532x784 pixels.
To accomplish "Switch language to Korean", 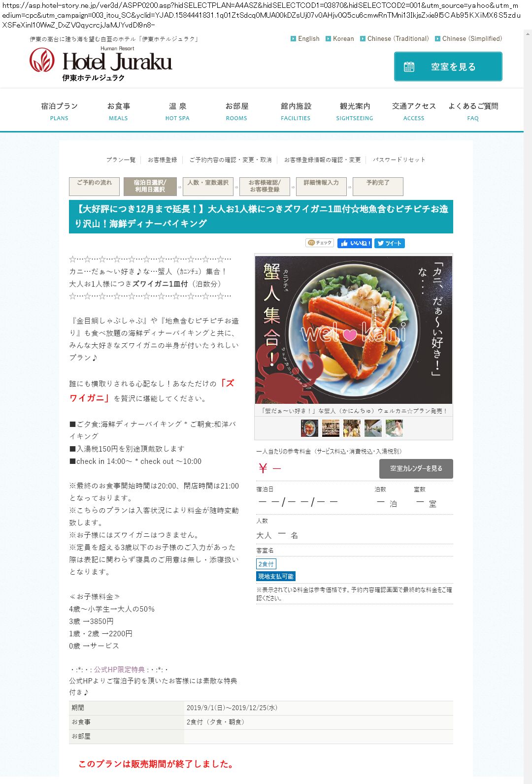I will [340, 38].
